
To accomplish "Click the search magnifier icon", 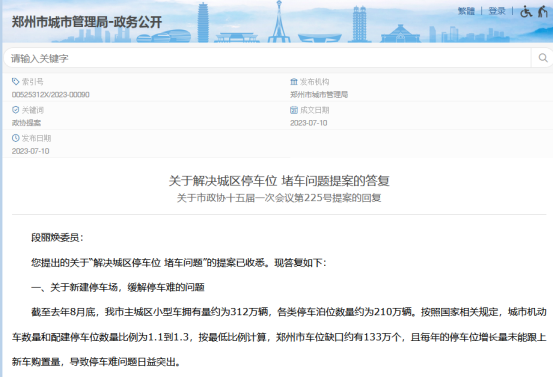I will coord(543,58).
